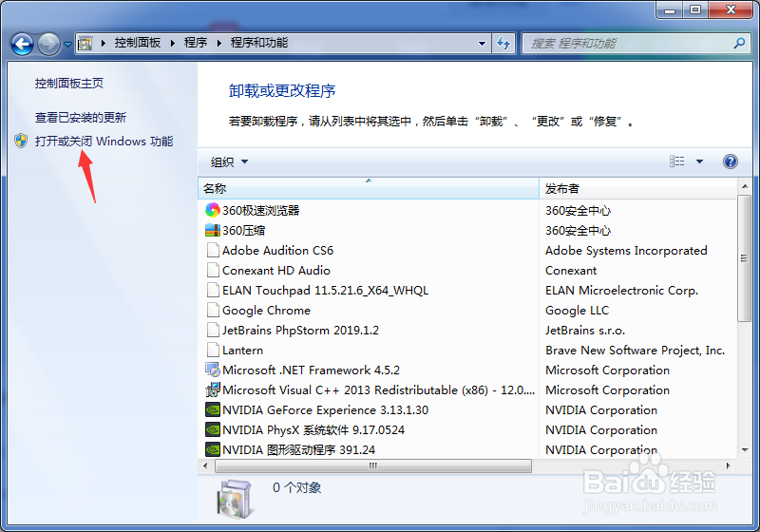The width and height of the screenshot is (760, 532).
Task: Click the Control Panel icon in address bar
Action: click(x=85, y=44)
